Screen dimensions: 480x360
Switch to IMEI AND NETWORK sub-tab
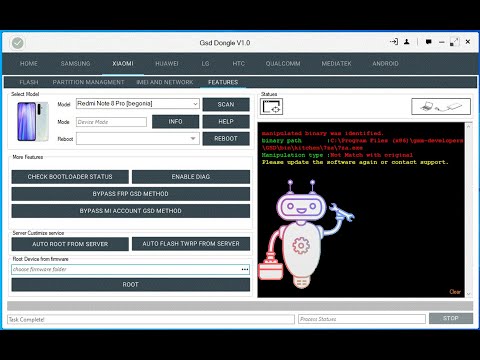point(165,82)
